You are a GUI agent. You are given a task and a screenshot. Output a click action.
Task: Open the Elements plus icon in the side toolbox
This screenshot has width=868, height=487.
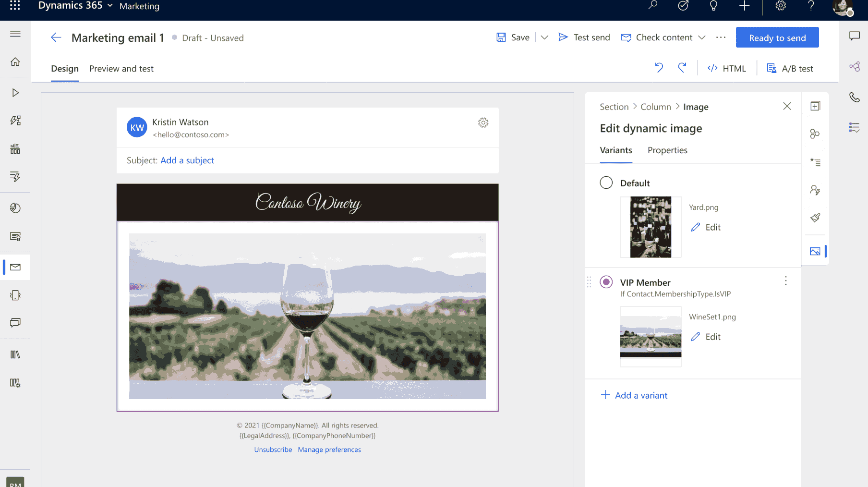tap(815, 106)
